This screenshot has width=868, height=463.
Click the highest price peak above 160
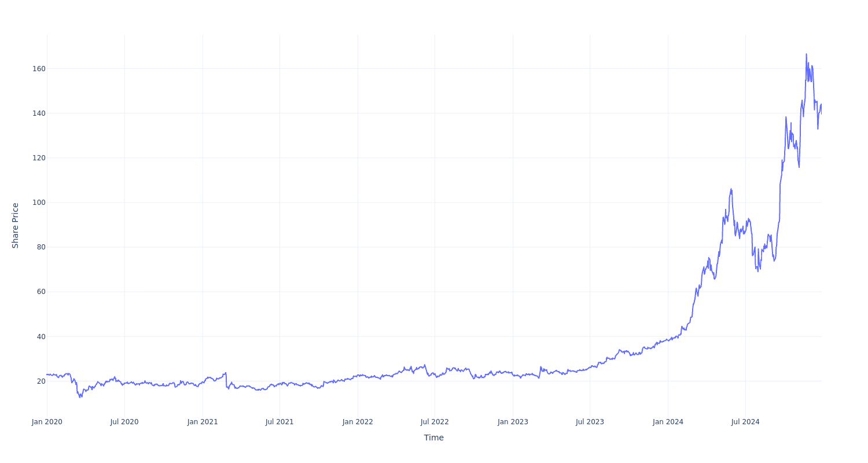coord(806,54)
